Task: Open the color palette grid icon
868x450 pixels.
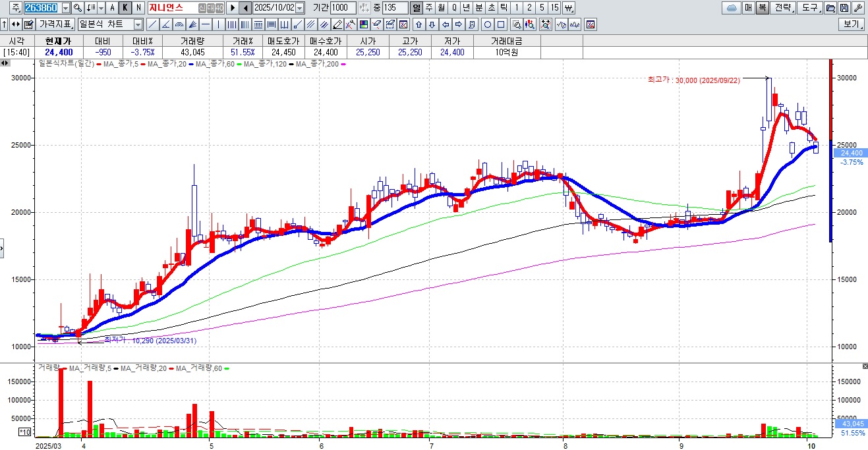Action: pyautogui.click(x=362, y=24)
